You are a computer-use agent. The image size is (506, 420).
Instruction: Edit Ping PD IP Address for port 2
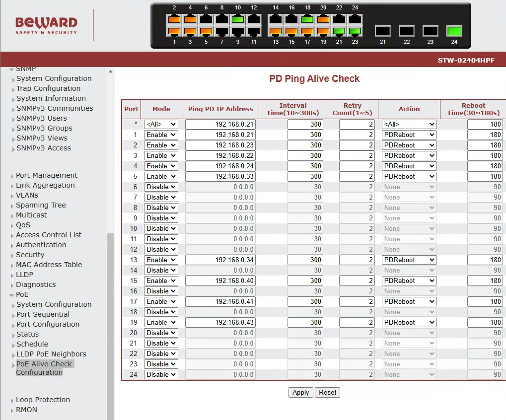tap(220, 145)
